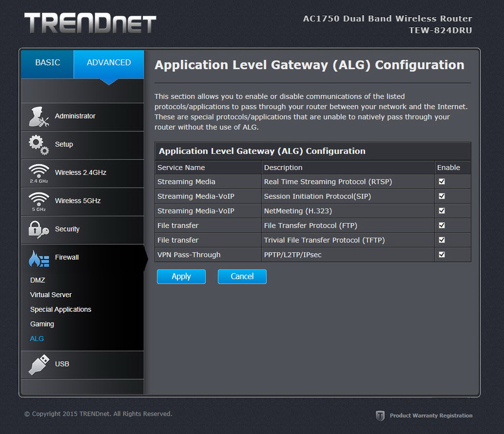
Task: Open the Security menu label
Action: pos(67,229)
